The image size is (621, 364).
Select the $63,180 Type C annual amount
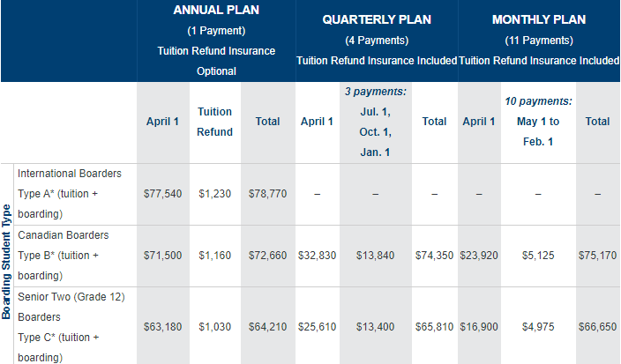163,326
